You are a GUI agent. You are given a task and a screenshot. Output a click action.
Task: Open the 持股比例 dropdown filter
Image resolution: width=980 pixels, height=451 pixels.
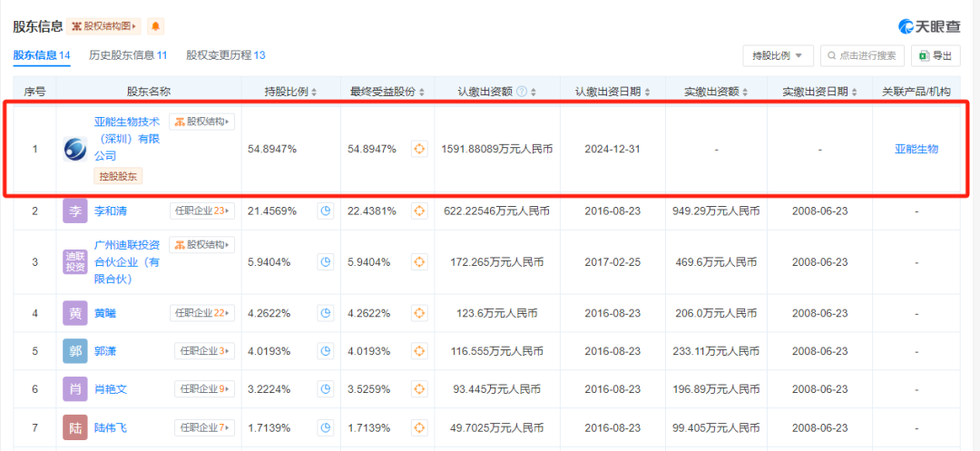click(777, 56)
